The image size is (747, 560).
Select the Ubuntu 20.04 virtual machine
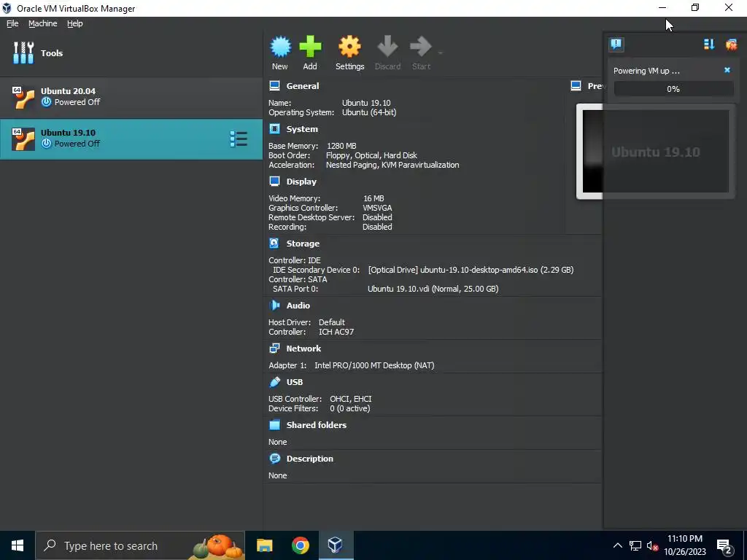[x=131, y=97]
